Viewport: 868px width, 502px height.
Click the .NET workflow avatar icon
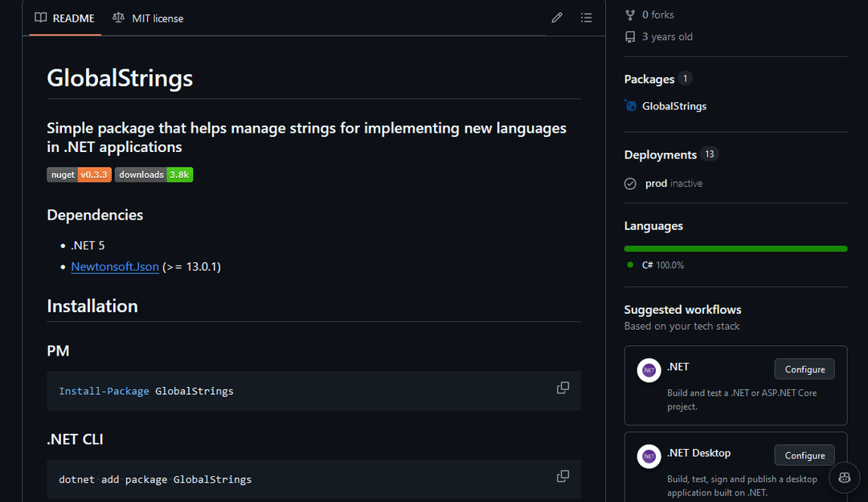pyautogui.click(x=649, y=370)
